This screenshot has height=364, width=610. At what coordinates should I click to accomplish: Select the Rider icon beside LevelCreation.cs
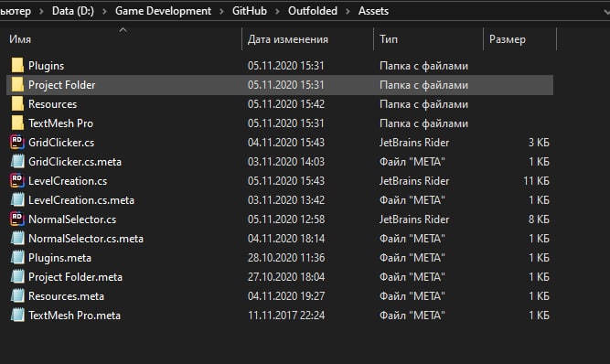coord(17,181)
